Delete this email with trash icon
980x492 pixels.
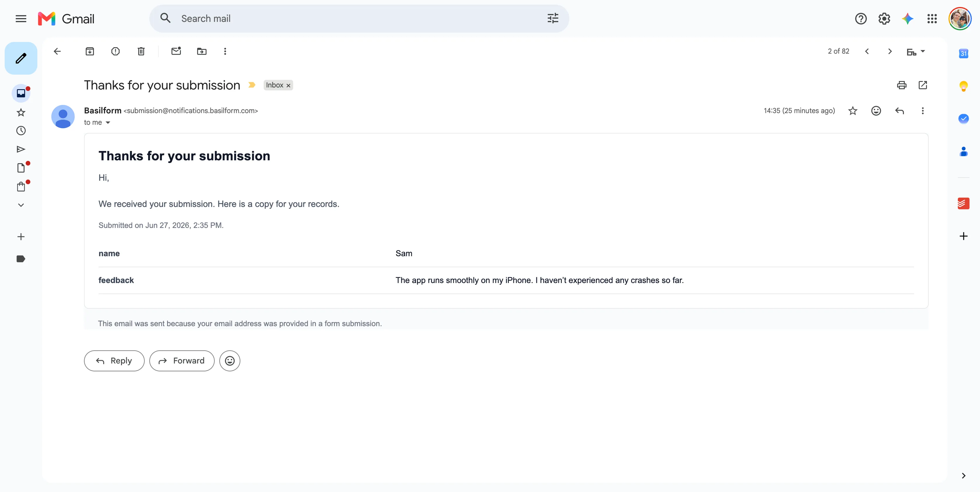click(x=141, y=51)
